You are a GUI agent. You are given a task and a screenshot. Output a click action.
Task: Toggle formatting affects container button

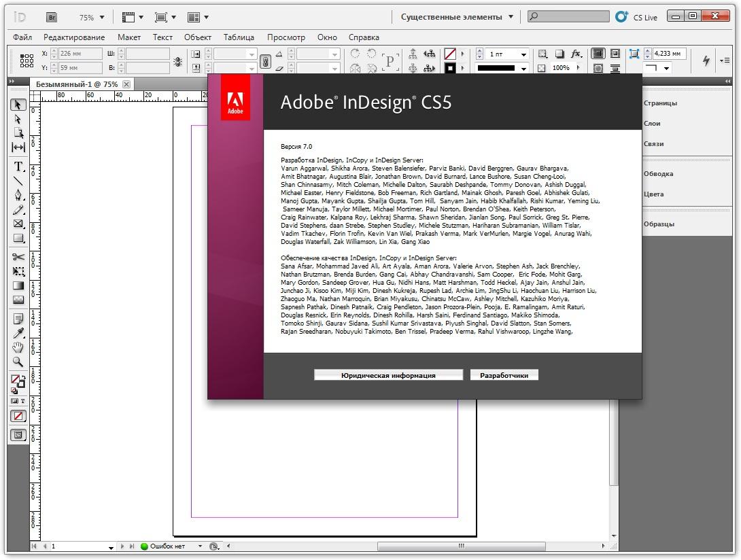click(14, 401)
